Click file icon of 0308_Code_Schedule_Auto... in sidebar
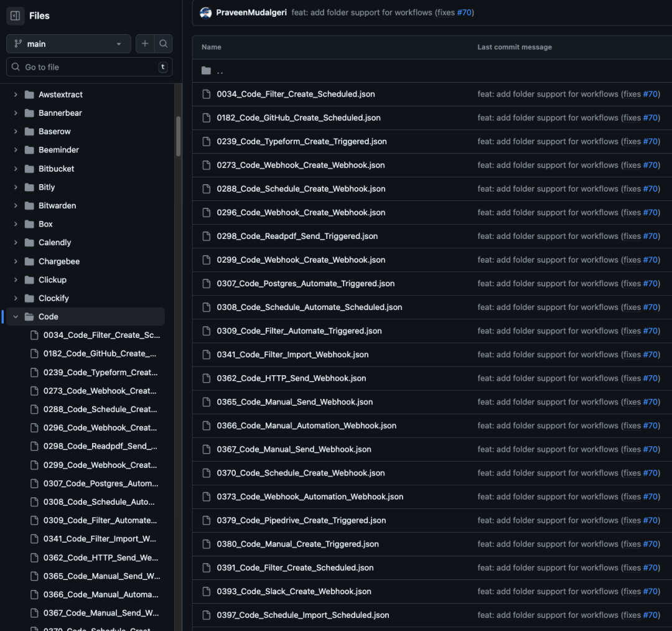Image resolution: width=672 pixels, height=631 pixels. (x=34, y=502)
